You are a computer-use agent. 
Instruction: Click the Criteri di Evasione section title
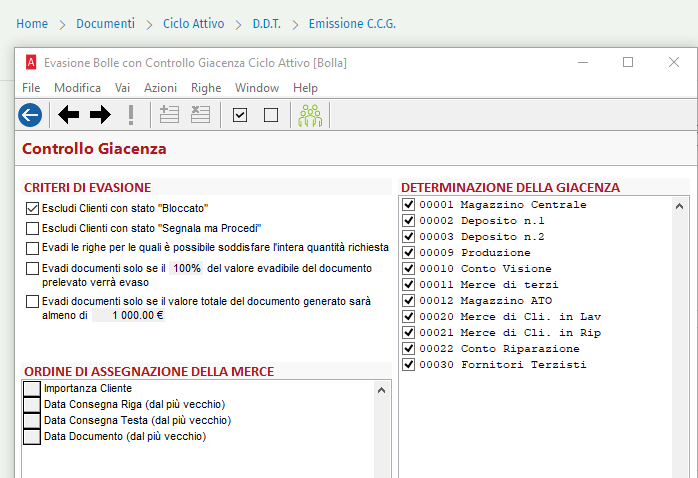(x=88, y=188)
